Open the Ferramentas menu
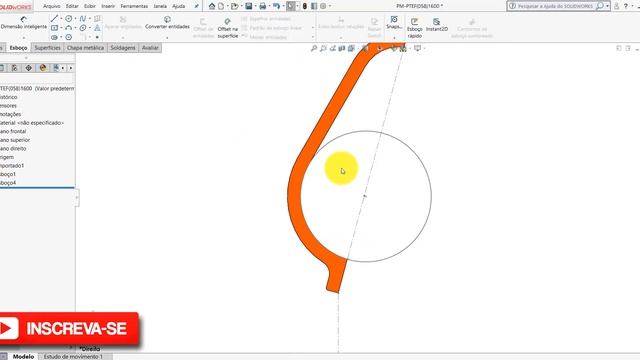 pyautogui.click(x=134, y=6)
